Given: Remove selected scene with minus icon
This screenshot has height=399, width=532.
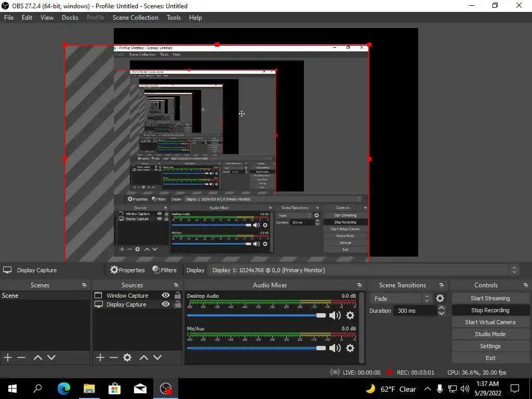Looking at the screenshot, I should click(21, 357).
